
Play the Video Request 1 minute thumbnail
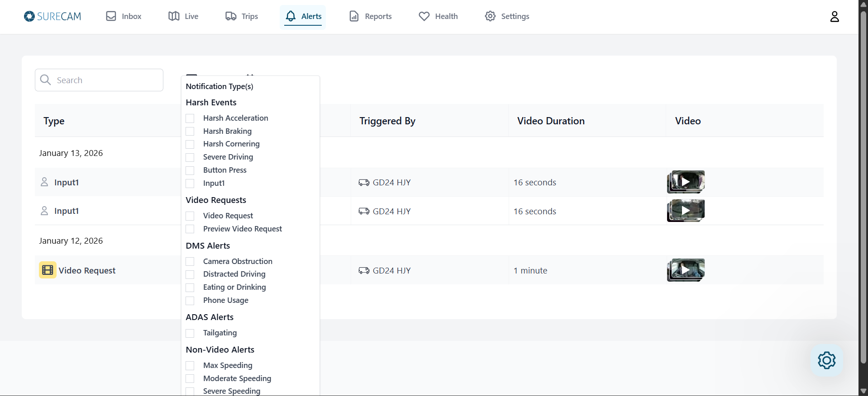pyautogui.click(x=686, y=270)
